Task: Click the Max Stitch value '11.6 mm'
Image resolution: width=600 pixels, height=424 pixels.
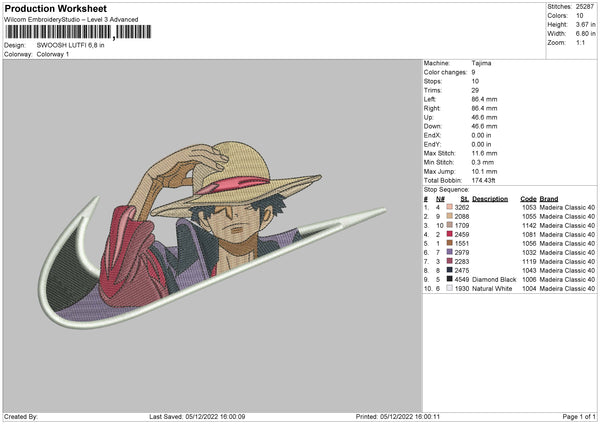Action: (484, 153)
